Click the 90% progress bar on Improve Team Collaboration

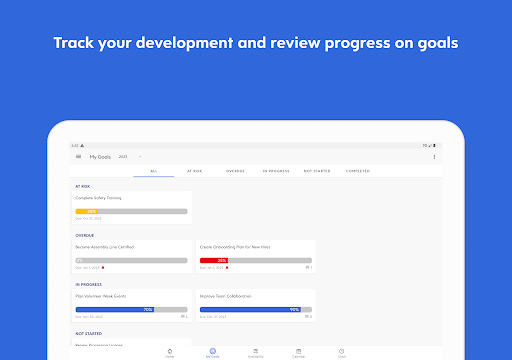[x=256, y=310]
